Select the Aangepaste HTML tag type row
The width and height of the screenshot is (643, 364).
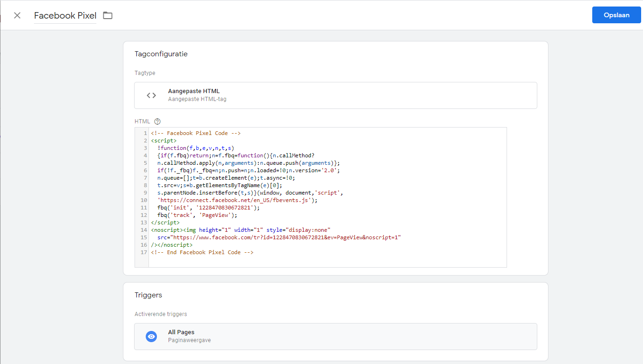tap(335, 95)
